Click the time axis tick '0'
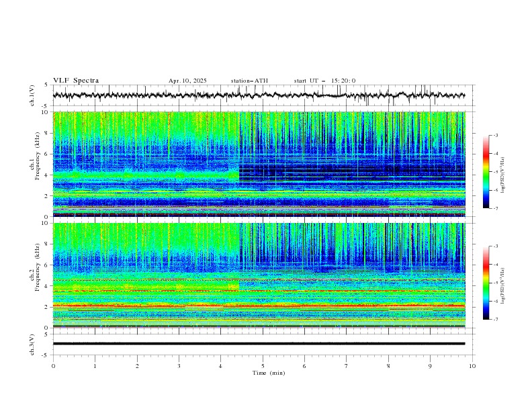Screen dimensions: 532x411 click(53, 366)
